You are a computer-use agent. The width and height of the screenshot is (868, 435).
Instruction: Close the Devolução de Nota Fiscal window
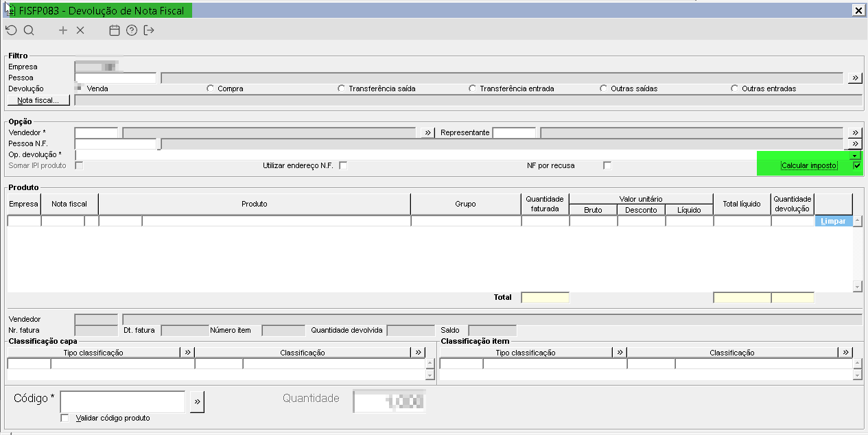click(x=858, y=10)
